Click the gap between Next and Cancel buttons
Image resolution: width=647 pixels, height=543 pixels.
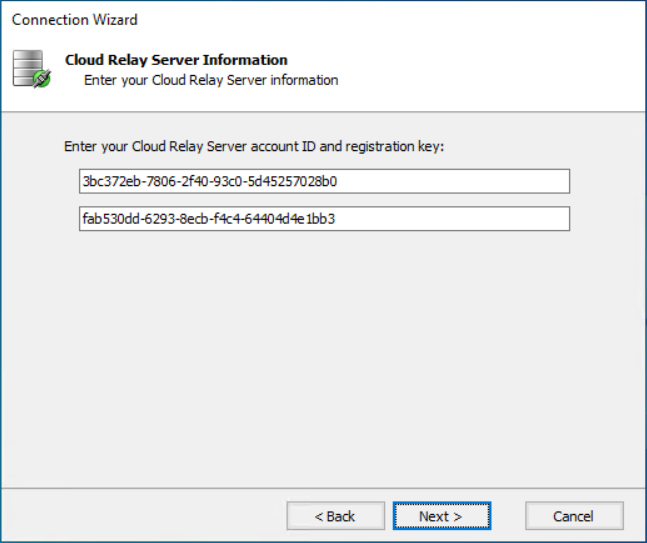tap(508, 516)
